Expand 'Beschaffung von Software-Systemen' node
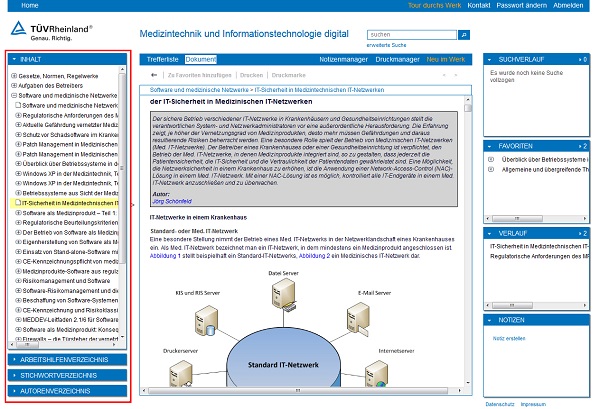 coord(18,300)
